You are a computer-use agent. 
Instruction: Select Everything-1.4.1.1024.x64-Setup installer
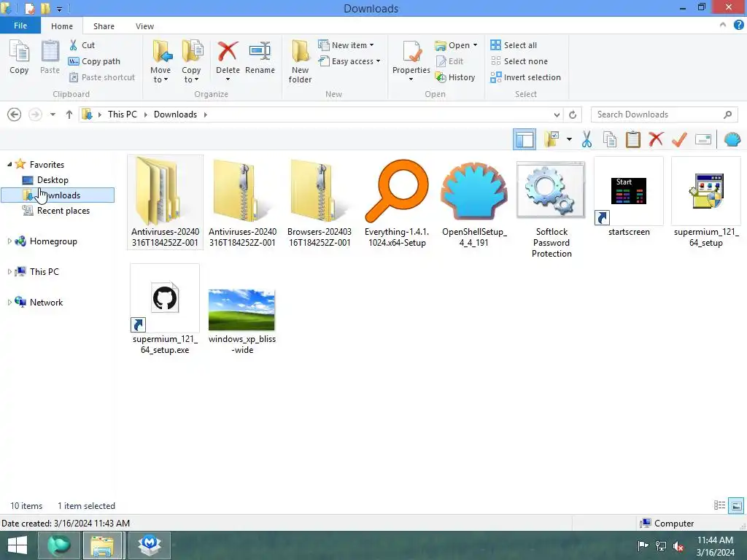click(397, 203)
